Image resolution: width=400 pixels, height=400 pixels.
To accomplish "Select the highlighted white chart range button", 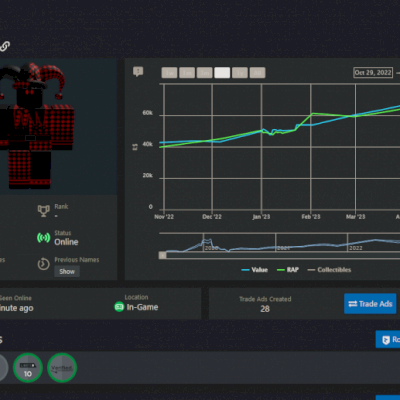I will click(222, 73).
